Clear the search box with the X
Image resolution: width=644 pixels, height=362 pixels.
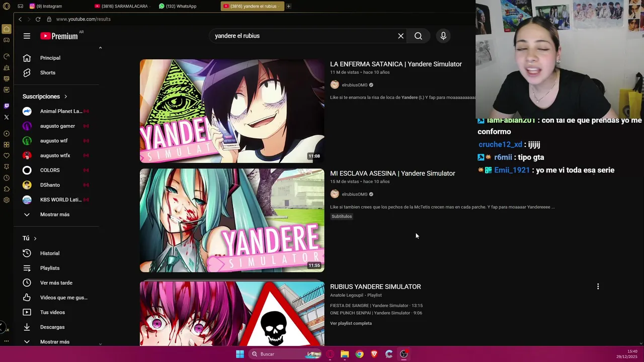tap(401, 36)
